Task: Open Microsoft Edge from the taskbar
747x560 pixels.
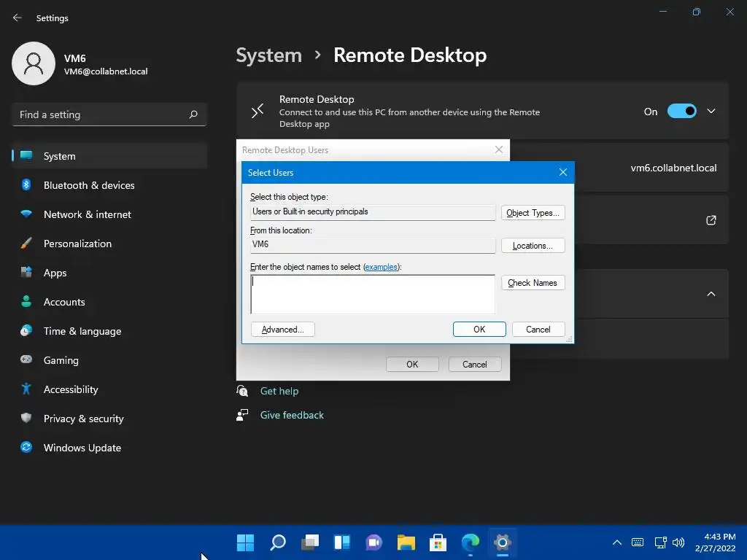Action: click(x=471, y=542)
